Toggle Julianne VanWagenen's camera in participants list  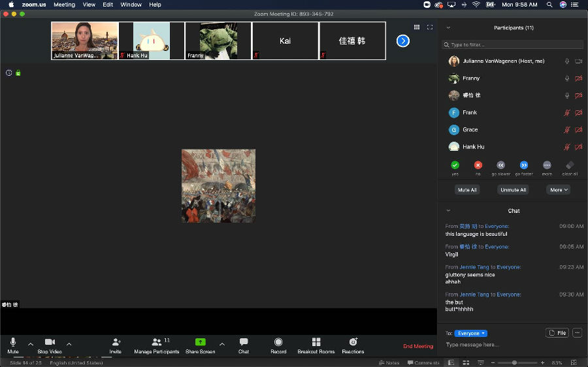pos(579,61)
